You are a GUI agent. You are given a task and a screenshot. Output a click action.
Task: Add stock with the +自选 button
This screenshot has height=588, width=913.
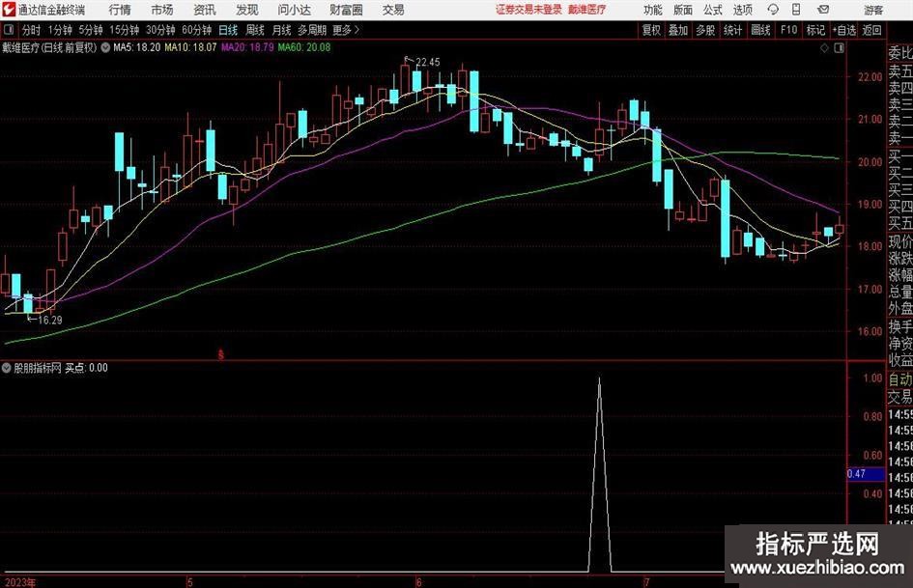[843, 30]
